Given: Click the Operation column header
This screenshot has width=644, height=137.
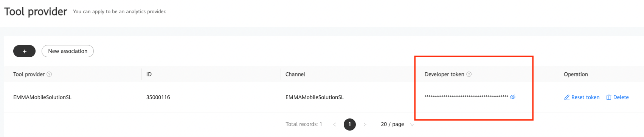Looking at the screenshot, I should 576,74.
